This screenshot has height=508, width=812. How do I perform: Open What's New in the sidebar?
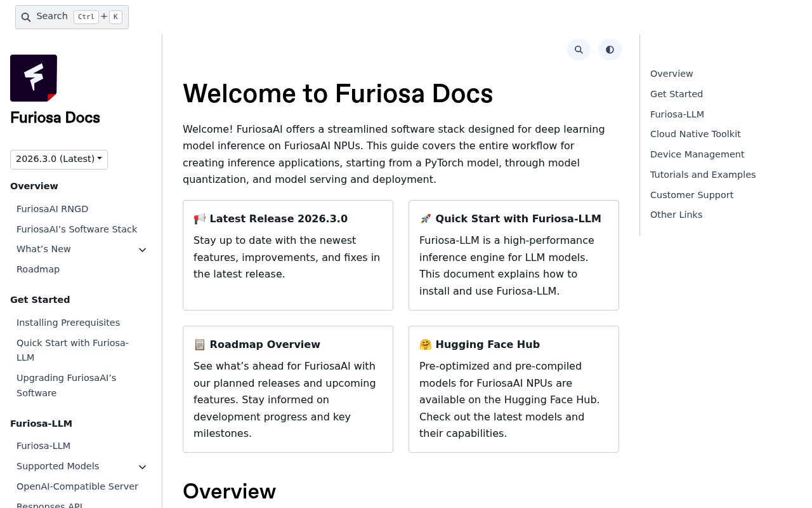pos(44,249)
